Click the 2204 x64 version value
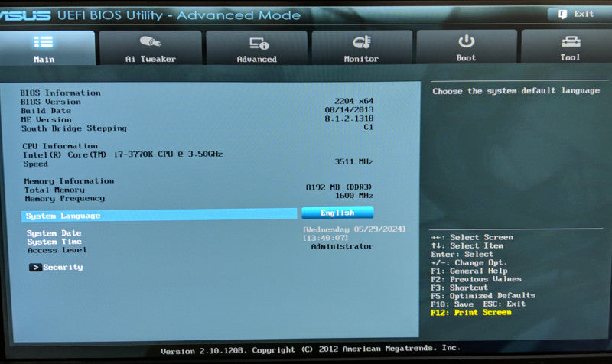This screenshot has height=364, width=612. coord(353,101)
